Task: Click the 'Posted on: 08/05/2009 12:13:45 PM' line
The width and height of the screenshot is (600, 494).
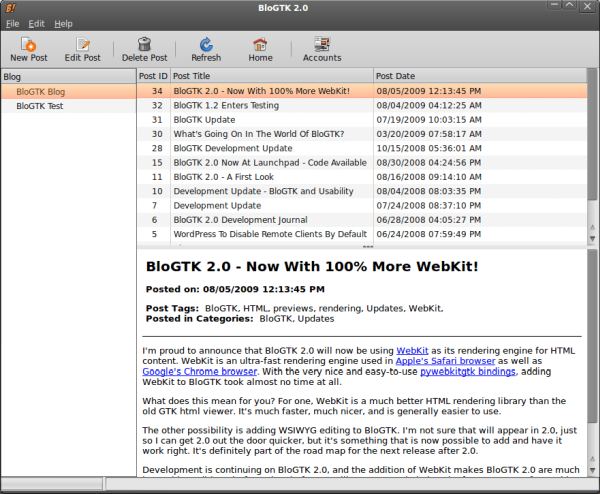Action: pos(235,289)
